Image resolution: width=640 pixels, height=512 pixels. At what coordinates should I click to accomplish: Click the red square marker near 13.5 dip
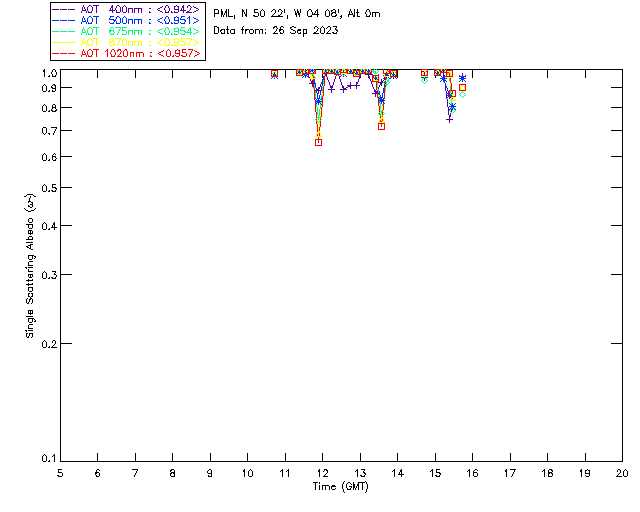click(x=381, y=127)
